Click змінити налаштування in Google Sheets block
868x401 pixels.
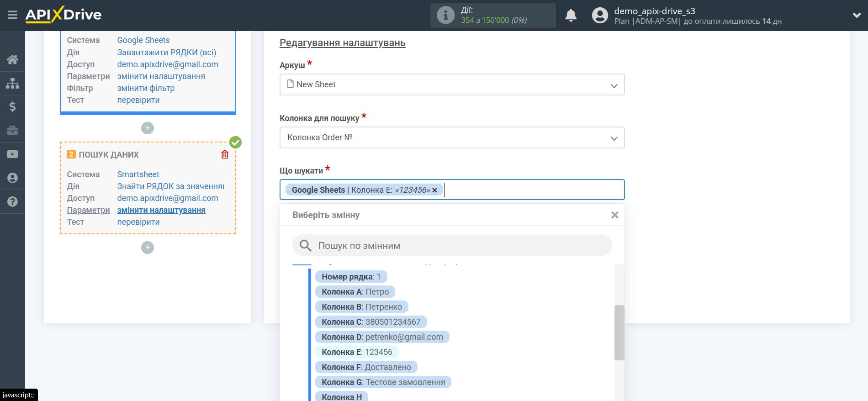161,76
